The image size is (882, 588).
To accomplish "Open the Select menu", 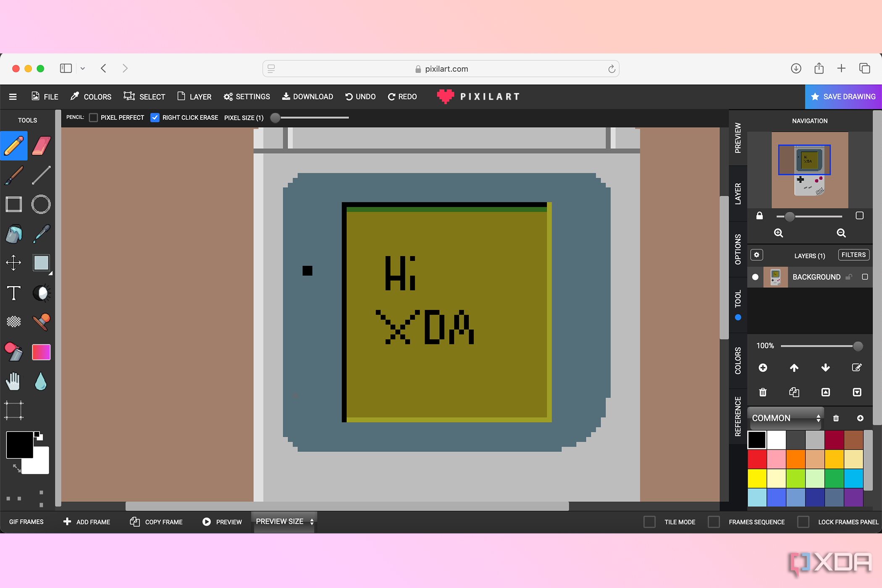I will pos(144,97).
